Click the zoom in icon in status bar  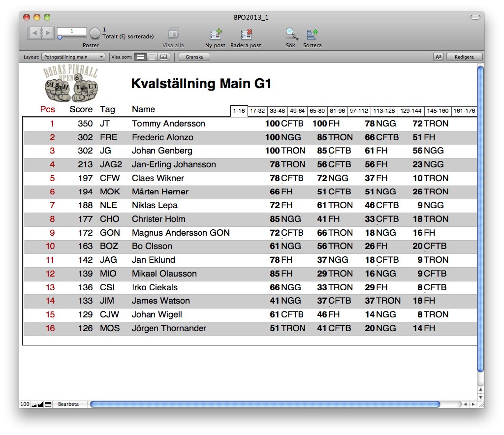click(x=40, y=404)
